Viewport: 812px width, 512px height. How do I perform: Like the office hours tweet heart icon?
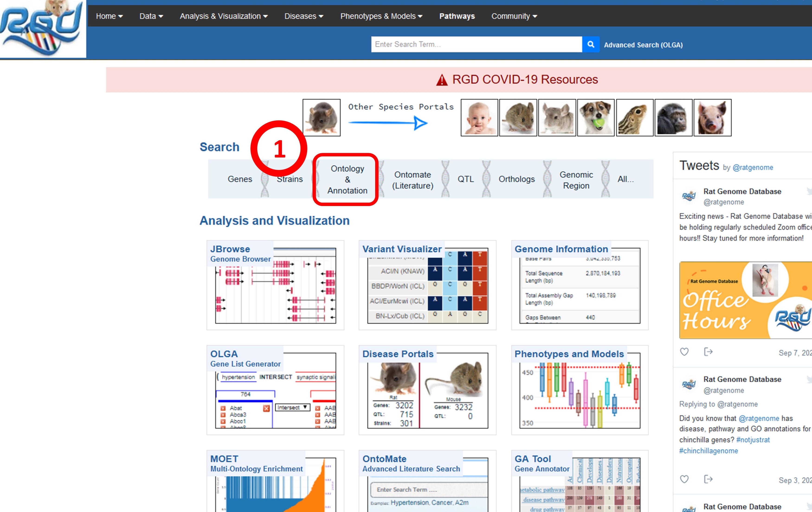coord(684,352)
